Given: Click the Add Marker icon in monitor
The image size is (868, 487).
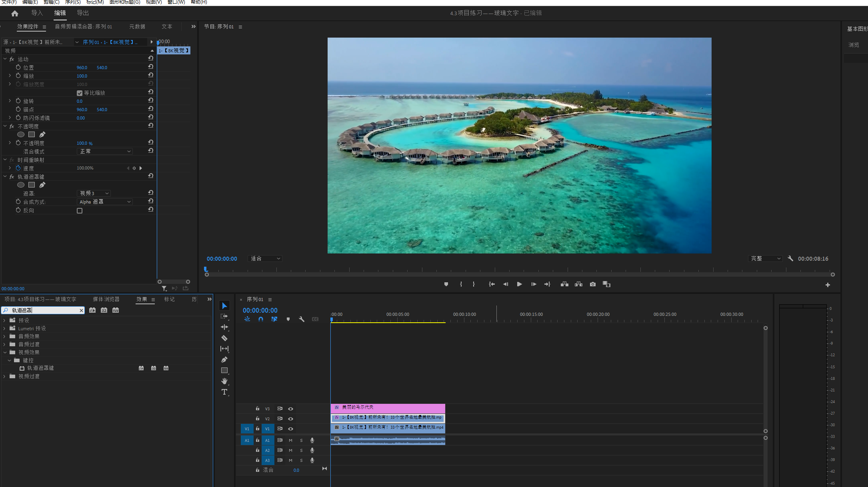Looking at the screenshot, I should pos(446,284).
